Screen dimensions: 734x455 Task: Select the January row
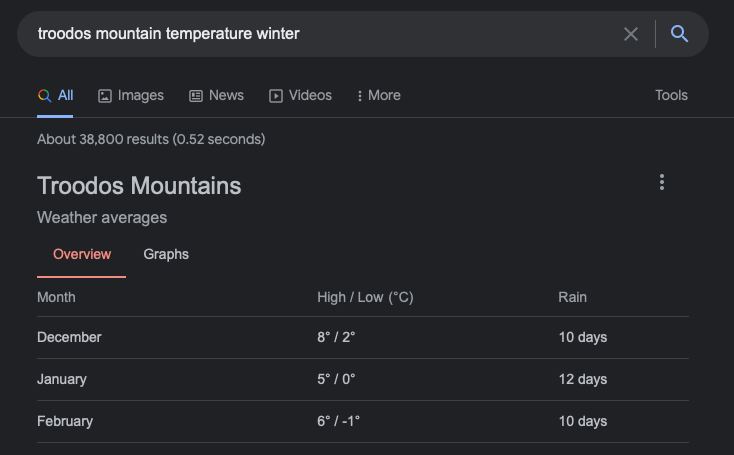tap(363, 380)
